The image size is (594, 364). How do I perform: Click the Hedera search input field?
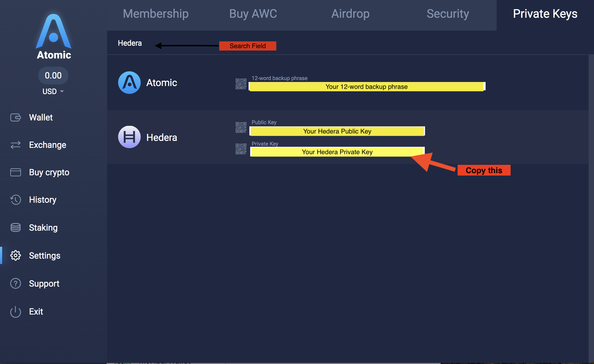point(130,43)
